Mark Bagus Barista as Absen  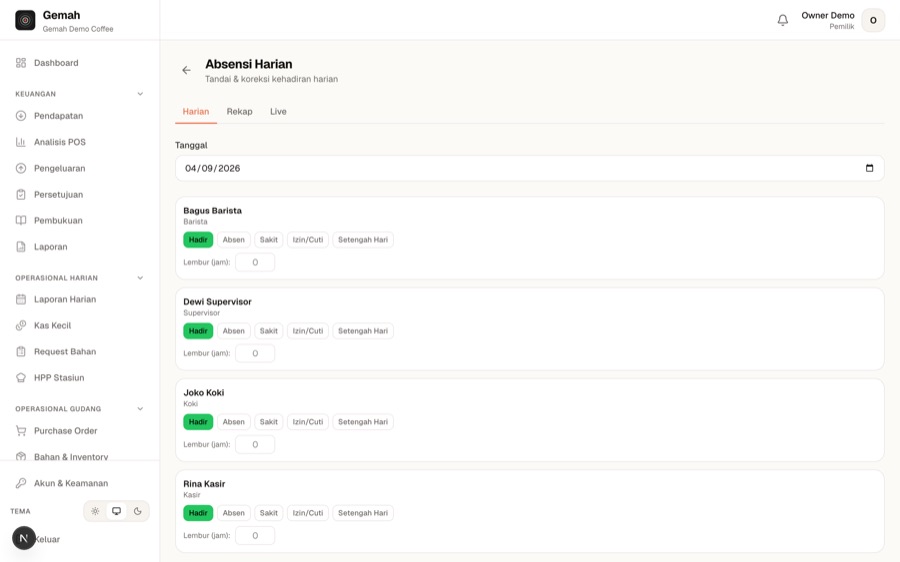point(234,240)
